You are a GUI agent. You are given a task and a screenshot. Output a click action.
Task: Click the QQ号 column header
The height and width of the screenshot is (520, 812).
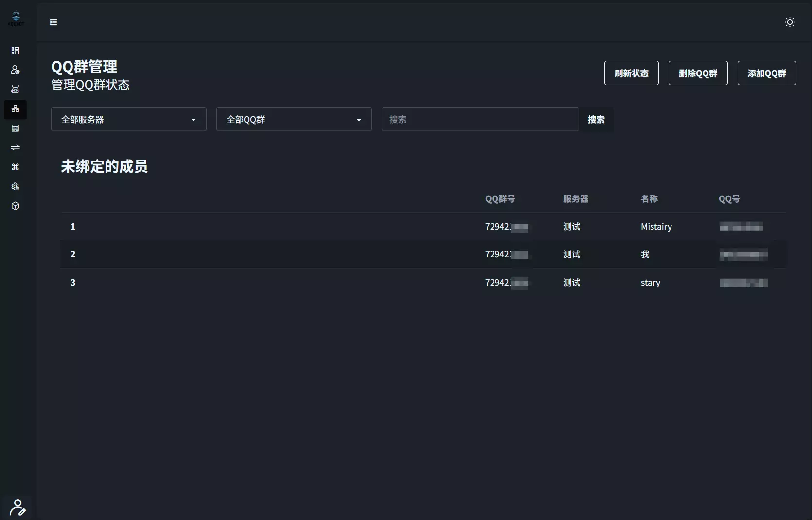click(x=729, y=198)
